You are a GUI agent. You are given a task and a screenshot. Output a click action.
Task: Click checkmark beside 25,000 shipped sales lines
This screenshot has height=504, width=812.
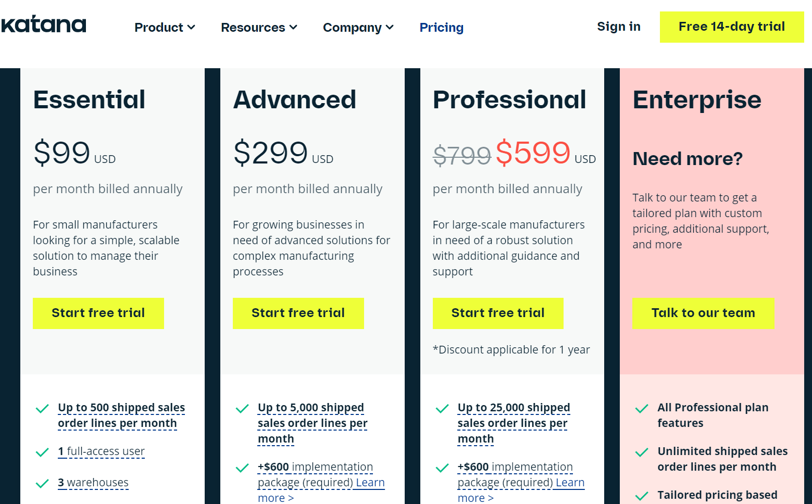point(442,409)
